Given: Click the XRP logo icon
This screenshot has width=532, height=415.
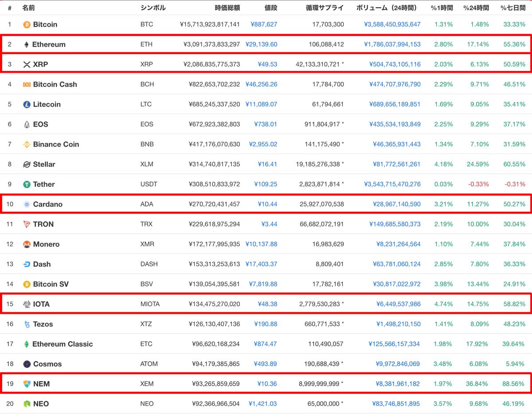Looking at the screenshot, I should pyautogui.click(x=27, y=64).
